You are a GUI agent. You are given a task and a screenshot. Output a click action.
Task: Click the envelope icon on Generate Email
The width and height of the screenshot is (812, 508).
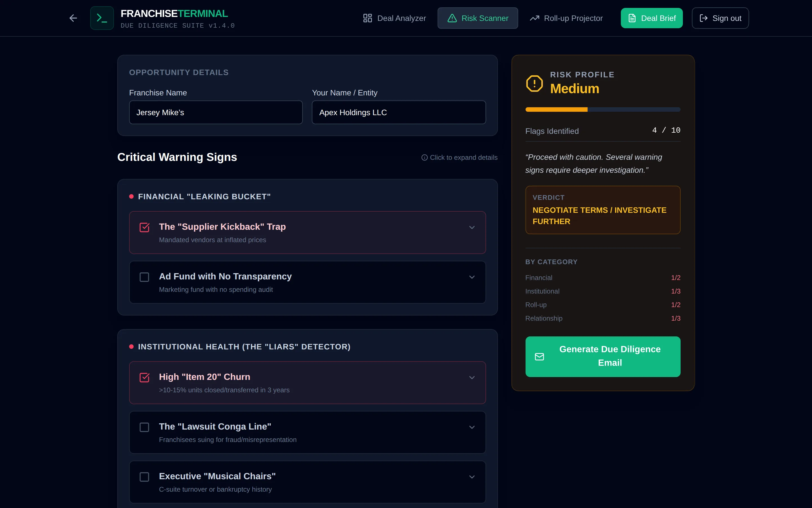coord(539,357)
